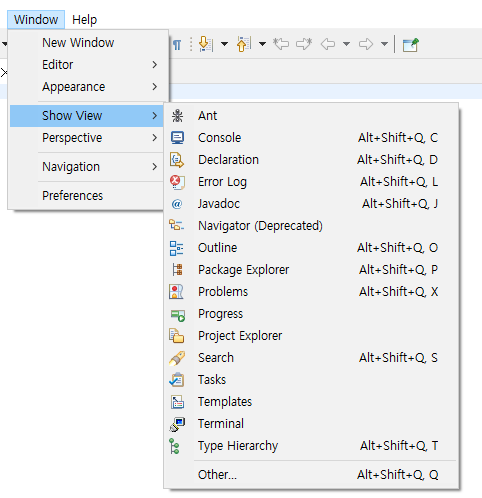Expand the Appearance submenu arrow
Screen dimensions: 482x498
coord(154,87)
